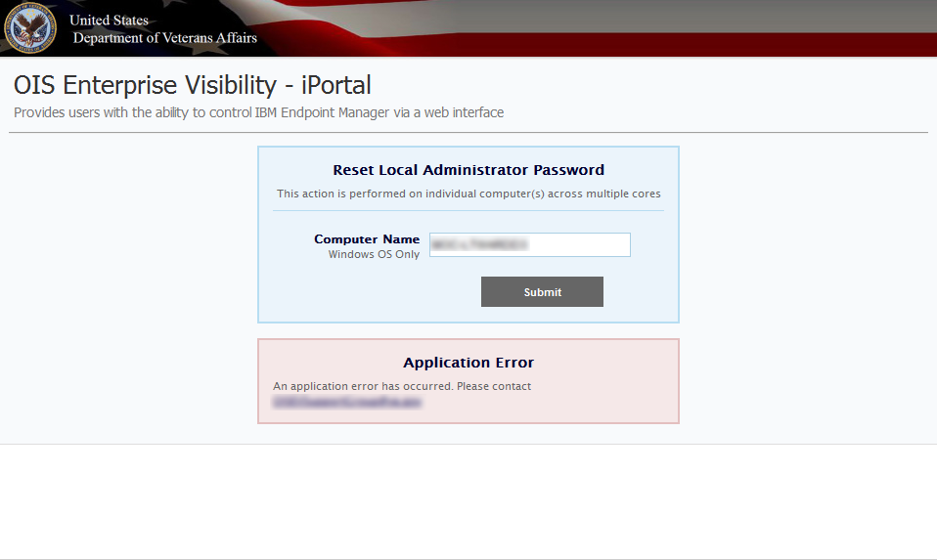Click the 'Application Error' heading

(x=468, y=363)
